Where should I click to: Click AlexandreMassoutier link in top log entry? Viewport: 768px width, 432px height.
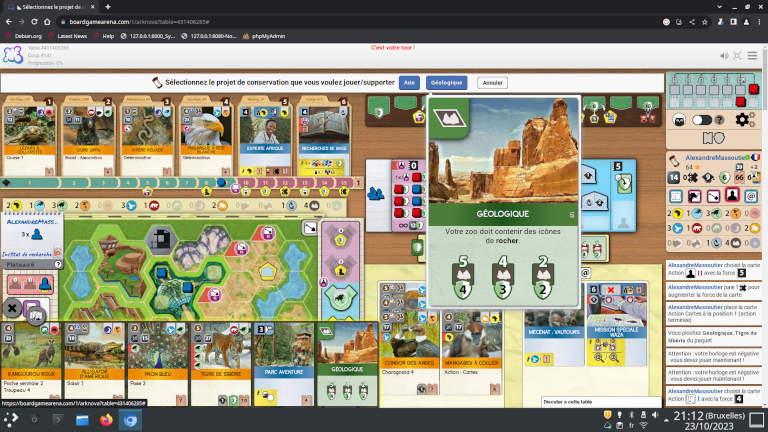tap(695, 265)
